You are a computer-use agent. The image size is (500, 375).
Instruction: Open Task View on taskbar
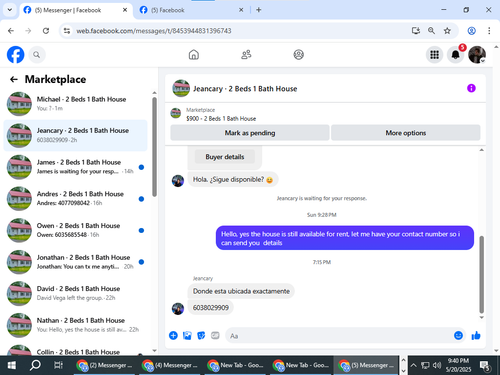pyautogui.click(x=58, y=365)
